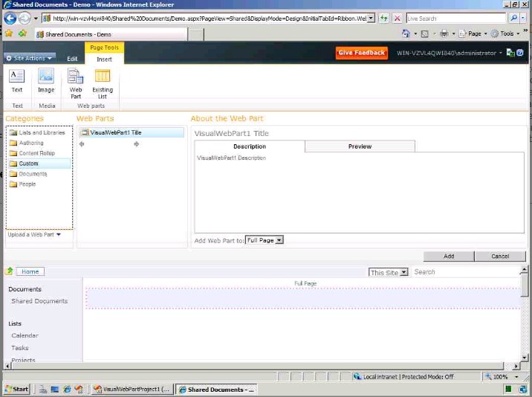The image size is (532, 397).
Task: Click next web parts right arrow
Action: click(137, 144)
